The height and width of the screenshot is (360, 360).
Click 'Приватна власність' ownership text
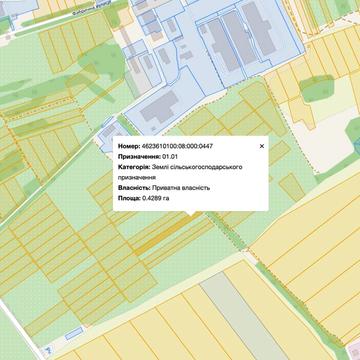click(181, 188)
